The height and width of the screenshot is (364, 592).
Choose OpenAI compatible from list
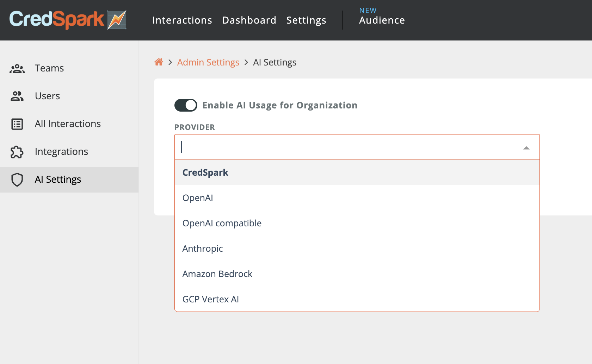pos(357,223)
